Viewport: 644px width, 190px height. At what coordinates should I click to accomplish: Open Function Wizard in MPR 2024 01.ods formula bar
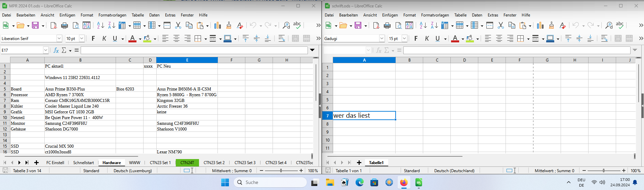click(x=56, y=50)
